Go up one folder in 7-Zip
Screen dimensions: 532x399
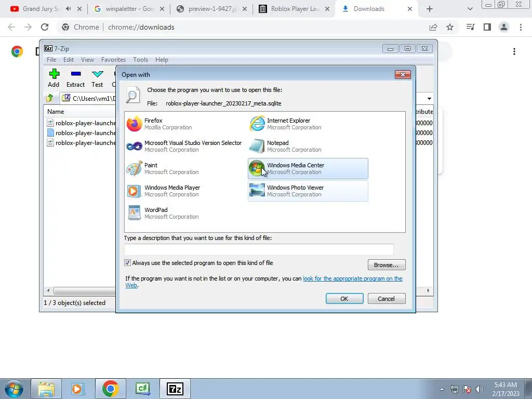(x=50, y=98)
